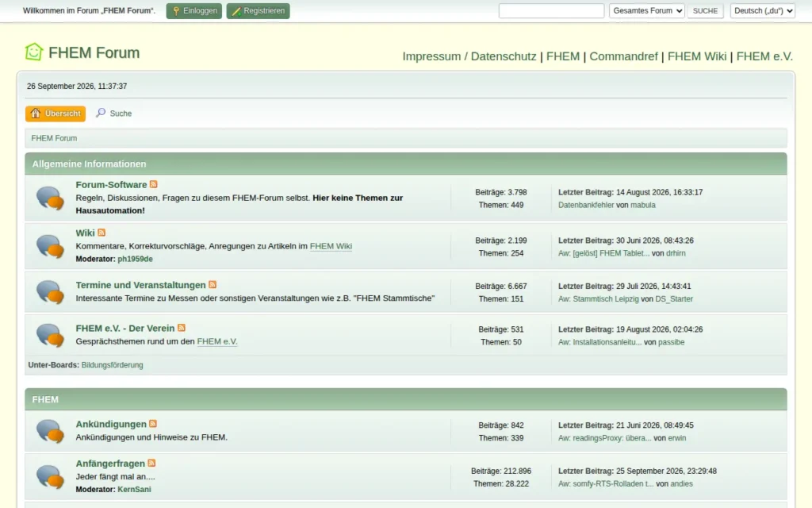Open RSS feed icon for Forum-Software board
812x508 pixels.
153,184
